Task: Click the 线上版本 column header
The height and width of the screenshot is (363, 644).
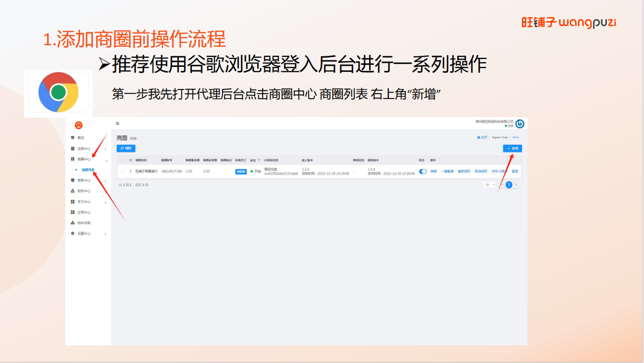Action: click(x=307, y=160)
